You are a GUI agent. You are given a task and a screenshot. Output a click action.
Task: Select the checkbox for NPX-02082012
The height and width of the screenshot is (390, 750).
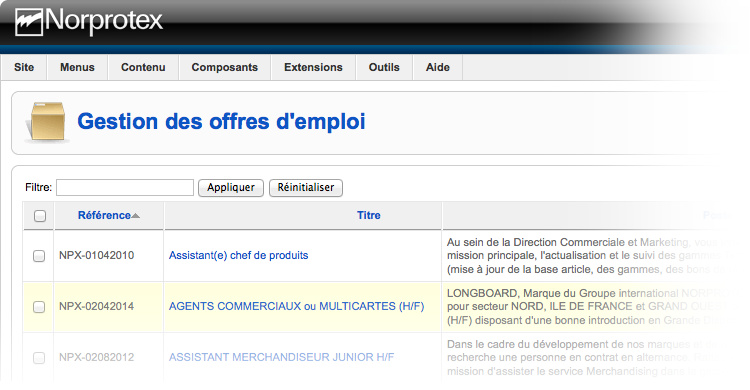[39, 358]
